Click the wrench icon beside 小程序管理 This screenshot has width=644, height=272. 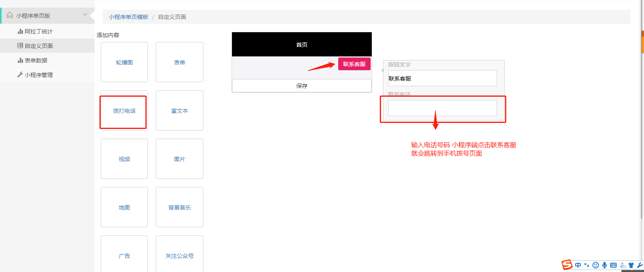click(20, 75)
